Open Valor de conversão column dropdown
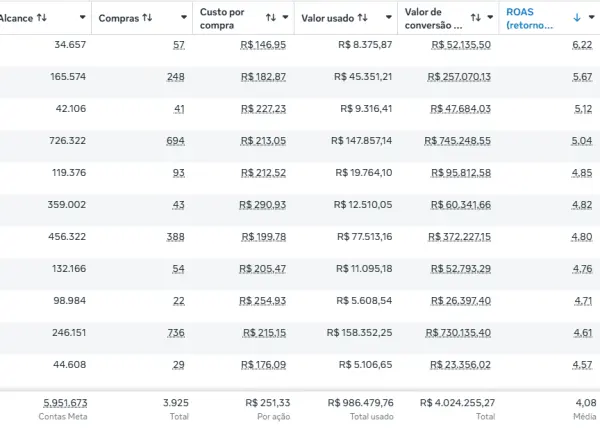 pos(490,17)
